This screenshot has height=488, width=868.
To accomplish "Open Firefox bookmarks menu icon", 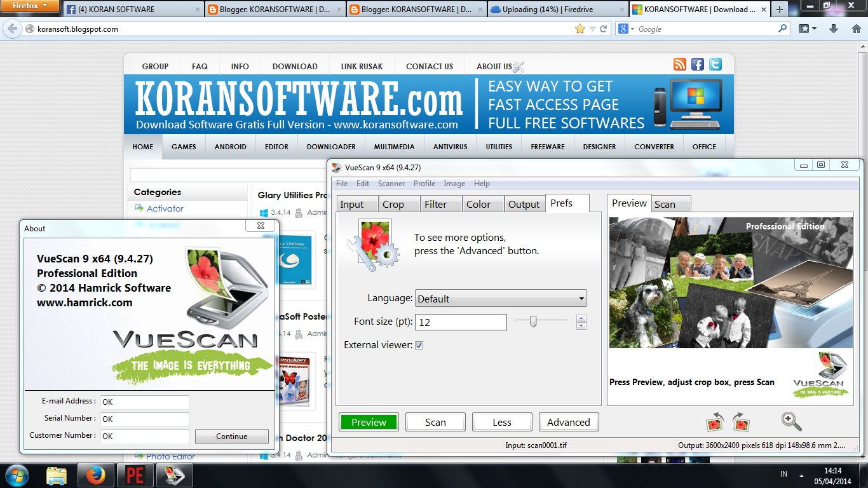I will coord(807,29).
